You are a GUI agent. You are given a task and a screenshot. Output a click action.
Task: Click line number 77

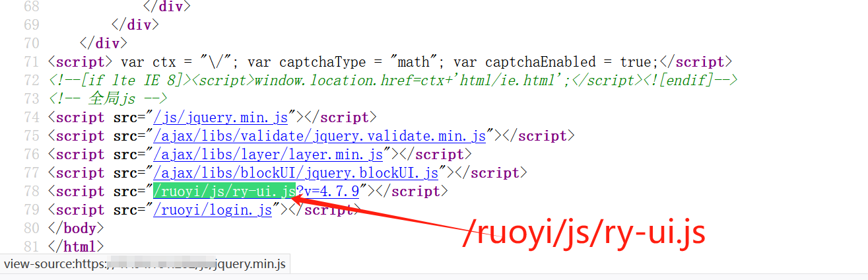[32, 173]
